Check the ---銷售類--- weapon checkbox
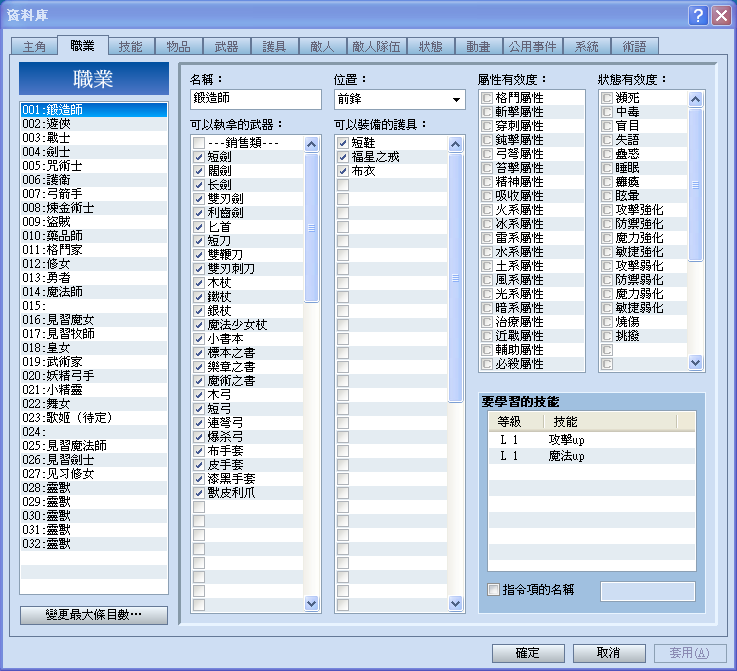This screenshot has height=671, width=737. 199,143
